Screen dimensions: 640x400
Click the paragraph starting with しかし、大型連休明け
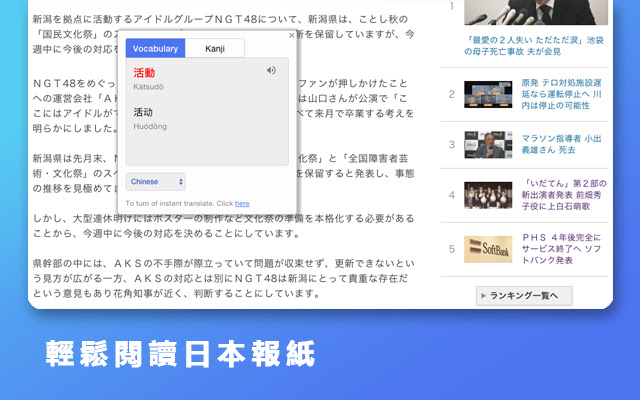(x=224, y=226)
